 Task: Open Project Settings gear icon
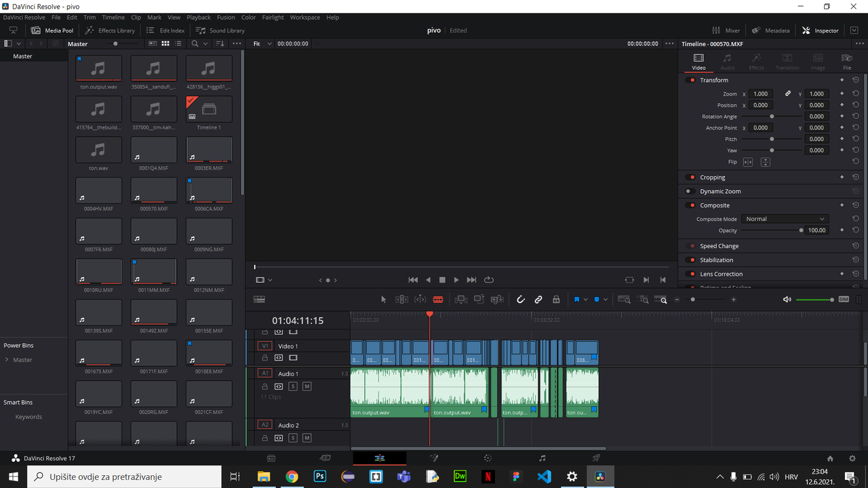click(852, 458)
